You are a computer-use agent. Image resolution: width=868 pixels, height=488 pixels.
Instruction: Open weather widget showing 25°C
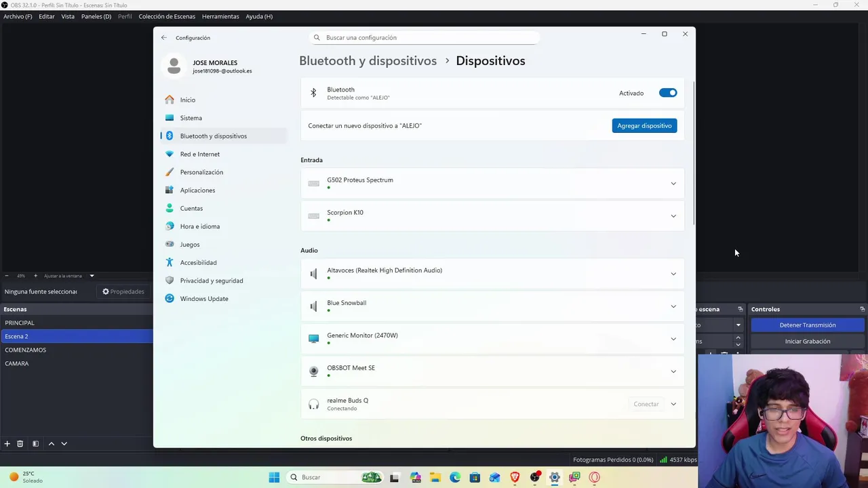(26, 477)
